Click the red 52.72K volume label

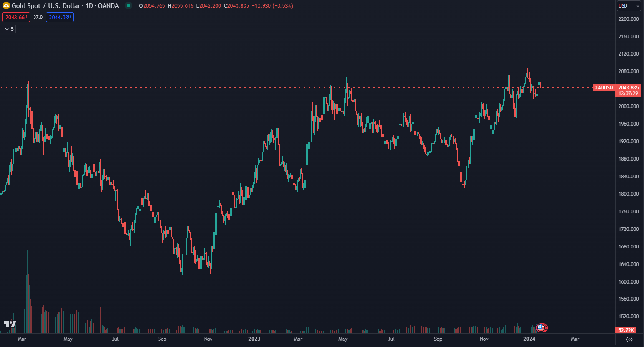pyautogui.click(x=626, y=330)
